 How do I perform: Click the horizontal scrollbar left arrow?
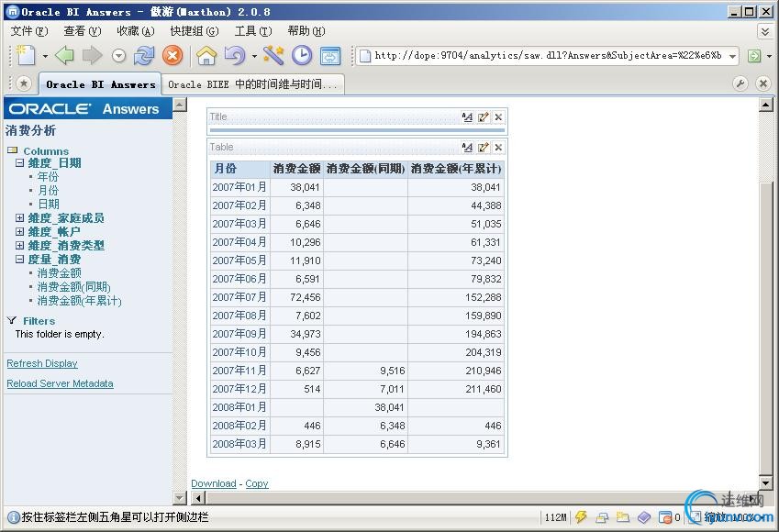pyautogui.click(x=197, y=498)
